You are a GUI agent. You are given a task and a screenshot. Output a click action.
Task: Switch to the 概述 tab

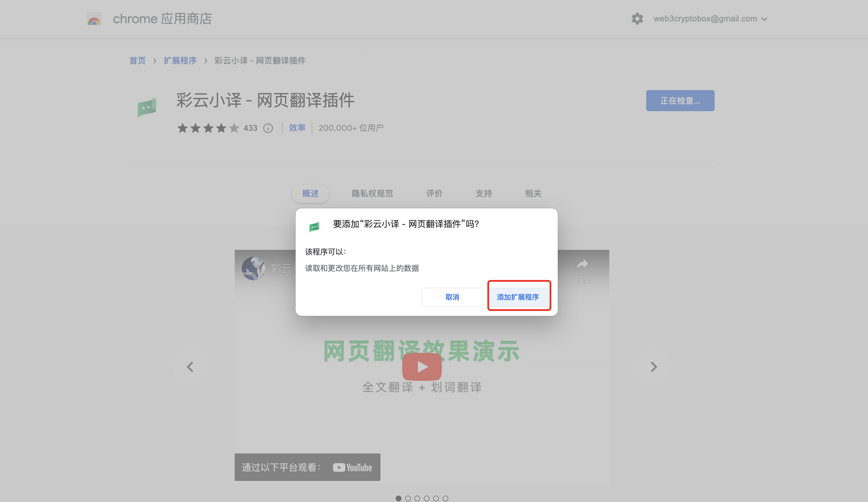pos(310,193)
